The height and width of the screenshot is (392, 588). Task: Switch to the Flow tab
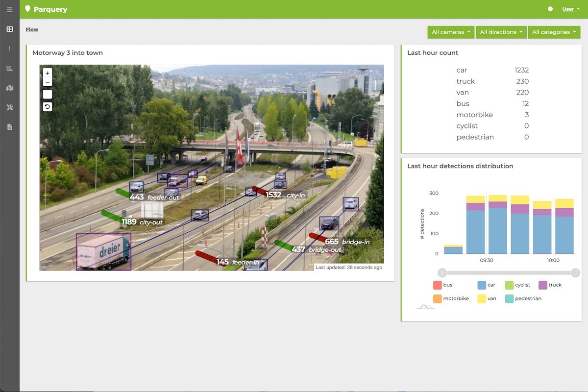(32, 29)
